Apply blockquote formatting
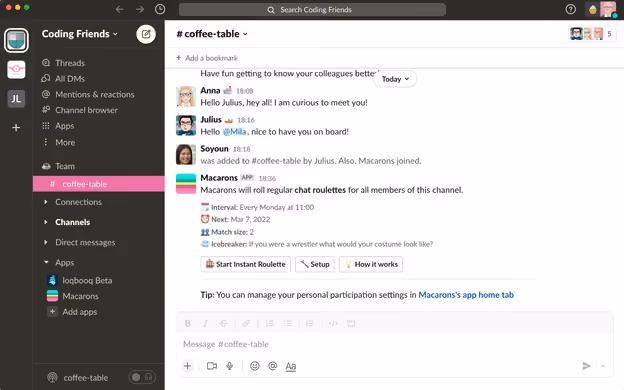This screenshot has height=390, width=624. point(310,324)
